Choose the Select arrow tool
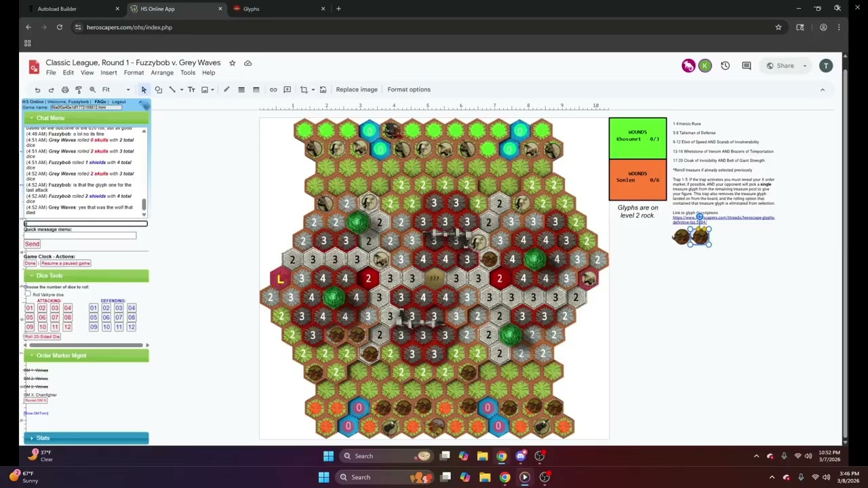 144,89
